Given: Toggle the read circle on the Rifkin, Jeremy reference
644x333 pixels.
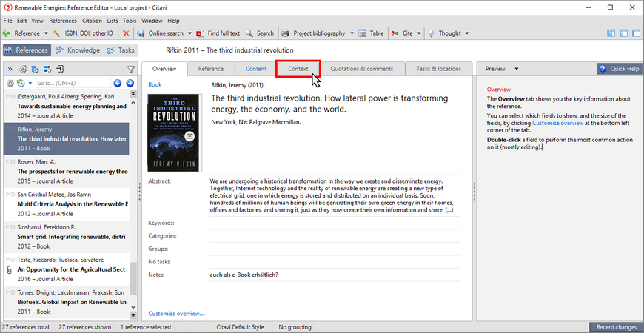Looking at the screenshot, I should coord(14,129).
